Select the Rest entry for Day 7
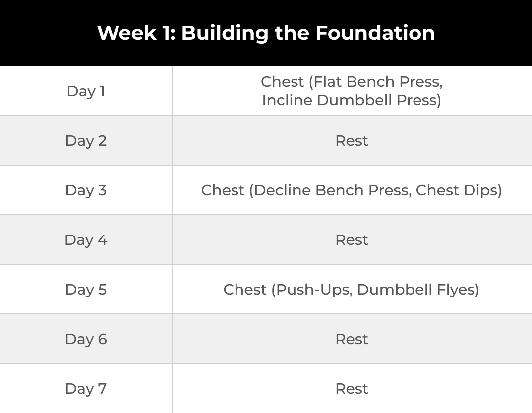Viewport: 532px width, 413px height. [x=352, y=389]
